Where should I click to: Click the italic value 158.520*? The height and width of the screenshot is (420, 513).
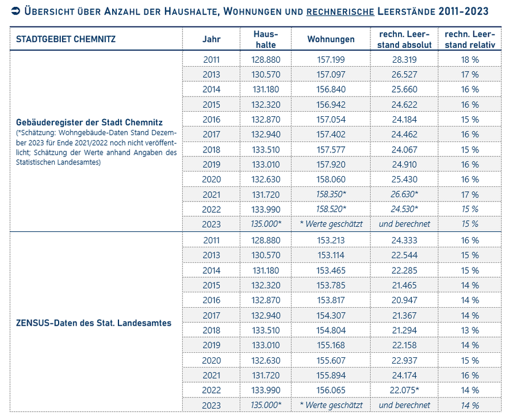coord(331,209)
